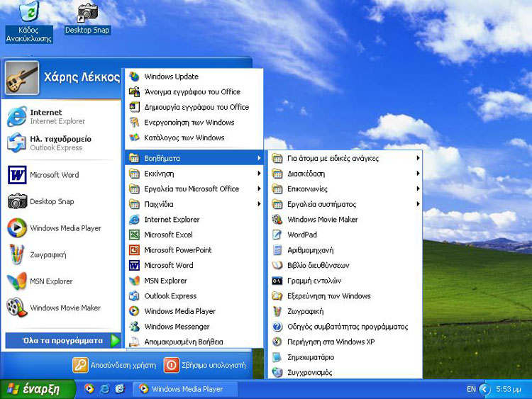
Task: Click Σβήσιμο υπολογιστή shut down button
Action: (x=205, y=365)
